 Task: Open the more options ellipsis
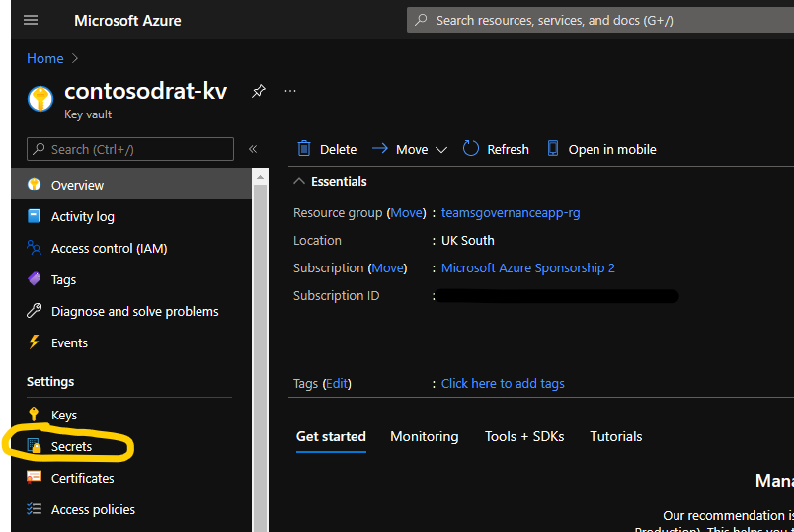tap(290, 91)
